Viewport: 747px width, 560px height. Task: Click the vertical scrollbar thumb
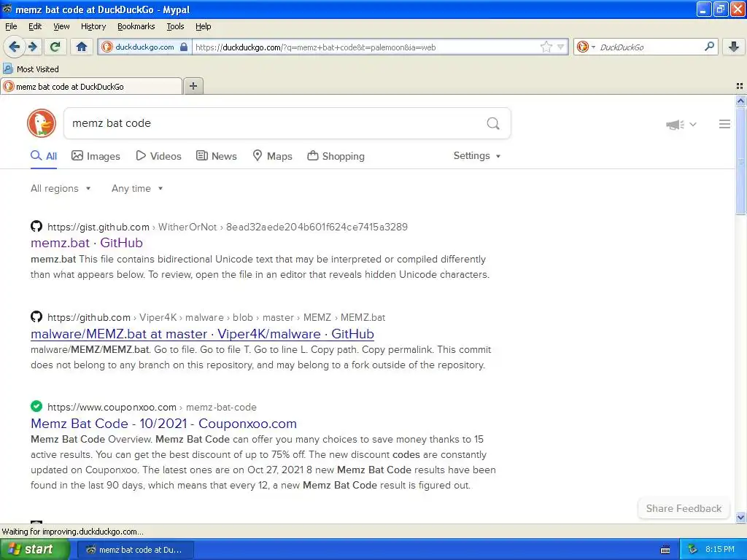(740, 160)
